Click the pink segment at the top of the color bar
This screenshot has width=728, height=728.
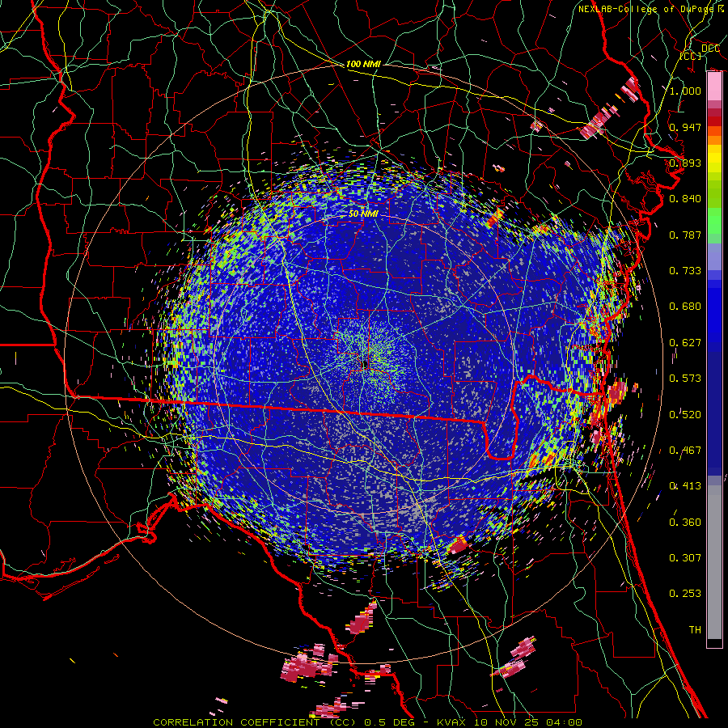[x=714, y=86]
